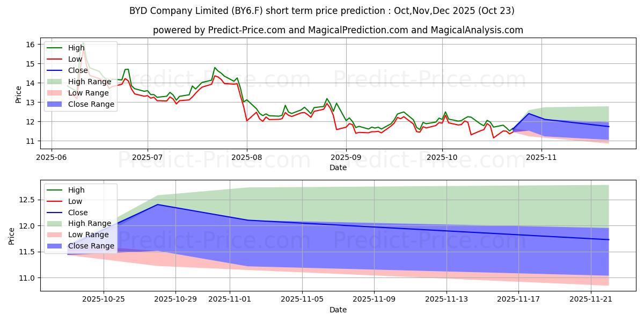Click the 2025-08 tick label on upper chart
Screen dimensions: 644x322
click(x=247, y=158)
